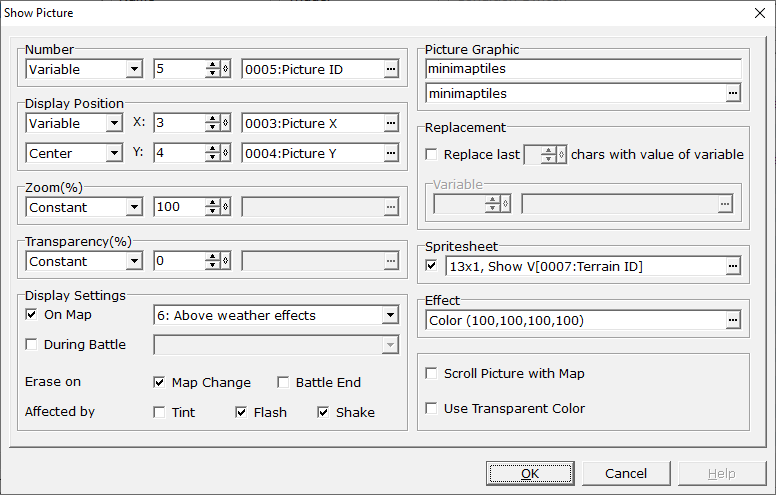Click the diamond slider icon beside Number field
The height and width of the screenshot is (495, 776).
(225, 69)
